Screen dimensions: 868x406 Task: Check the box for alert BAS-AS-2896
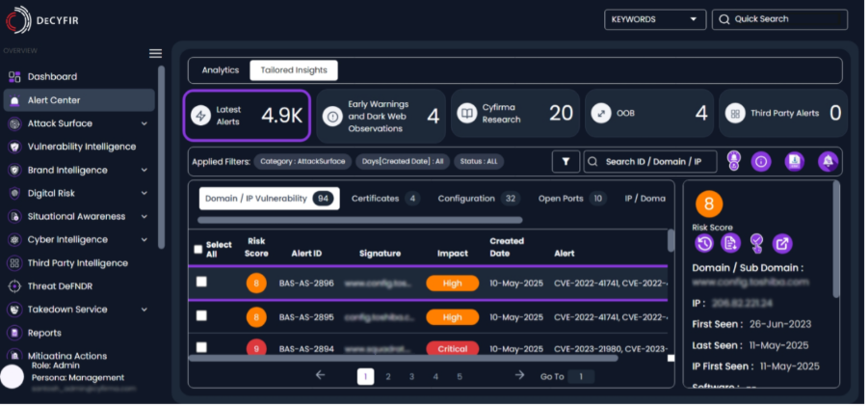(x=201, y=282)
